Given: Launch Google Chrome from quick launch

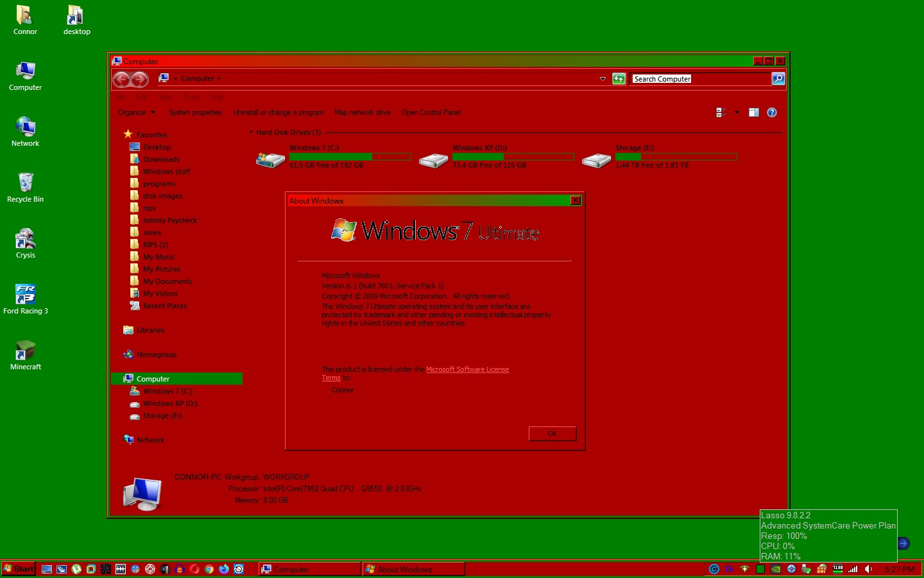Looking at the screenshot, I should click(x=209, y=569).
